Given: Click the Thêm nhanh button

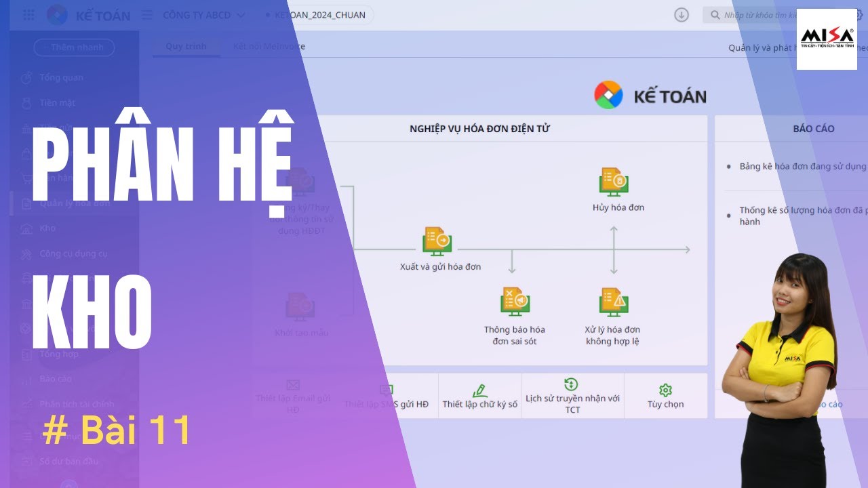Looking at the screenshot, I should tap(74, 47).
